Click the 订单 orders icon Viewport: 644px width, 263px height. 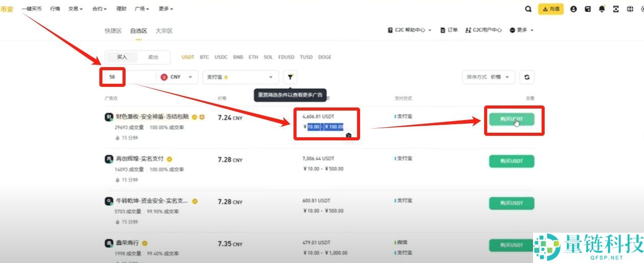[443, 30]
